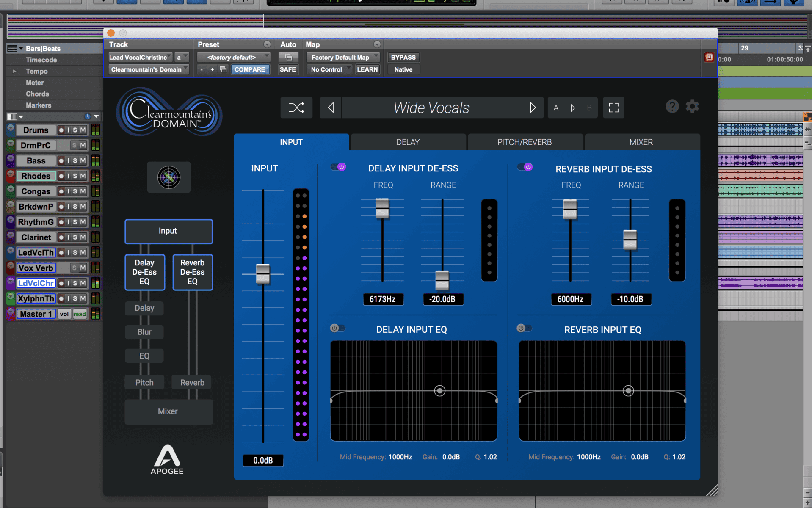
Task: Solo the Clarinet track
Action: pyautogui.click(x=75, y=237)
